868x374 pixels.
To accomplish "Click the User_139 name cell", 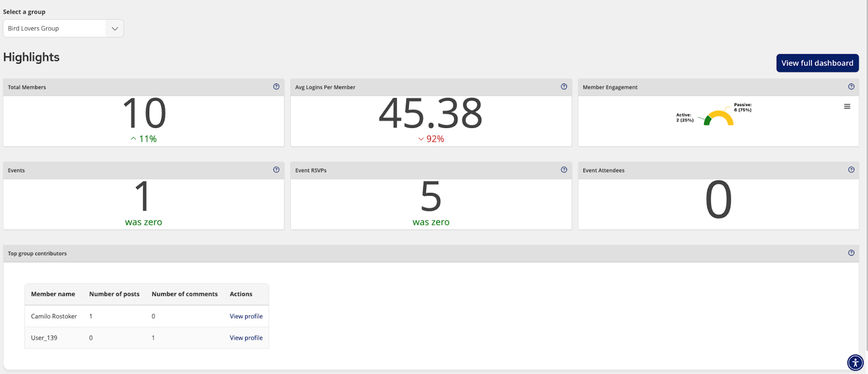I will click(44, 338).
